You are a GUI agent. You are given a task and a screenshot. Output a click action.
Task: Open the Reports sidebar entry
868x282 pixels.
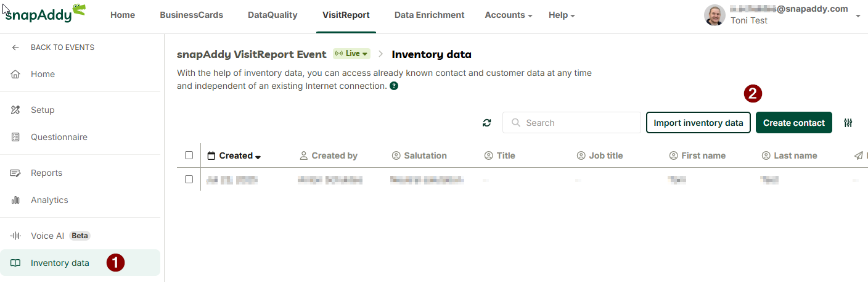(x=80, y=173)
